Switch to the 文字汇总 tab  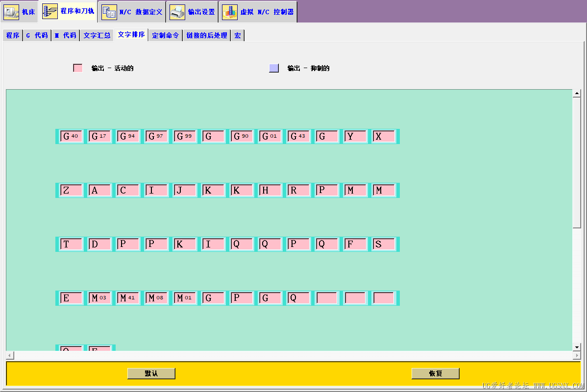tap(97, 36)
